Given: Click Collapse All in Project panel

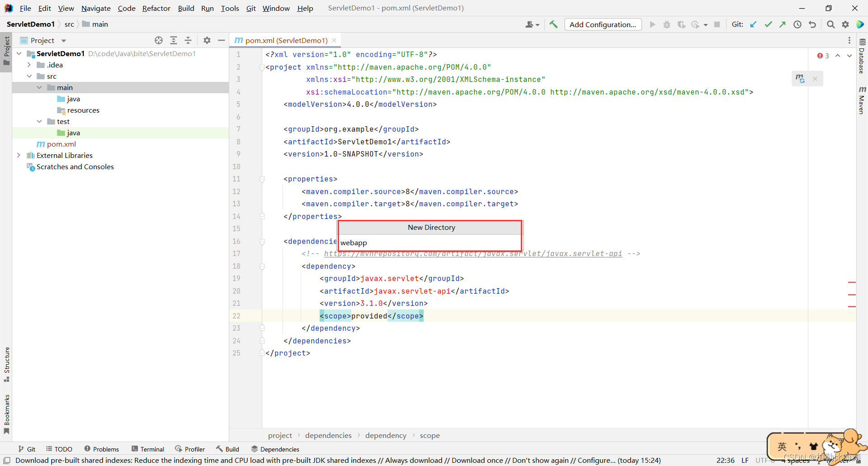Looking at the screenshot, I should 188,40.
